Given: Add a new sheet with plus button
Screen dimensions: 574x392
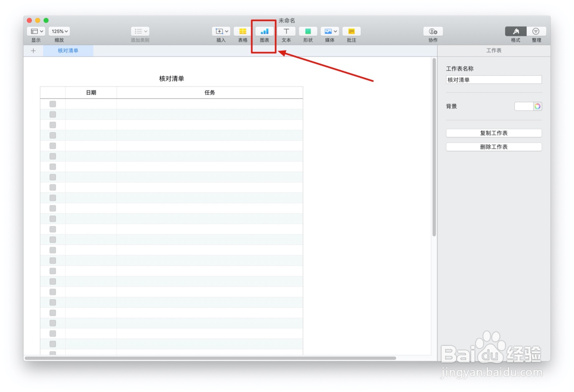Looking at the screenshot, I should point(33,51).
